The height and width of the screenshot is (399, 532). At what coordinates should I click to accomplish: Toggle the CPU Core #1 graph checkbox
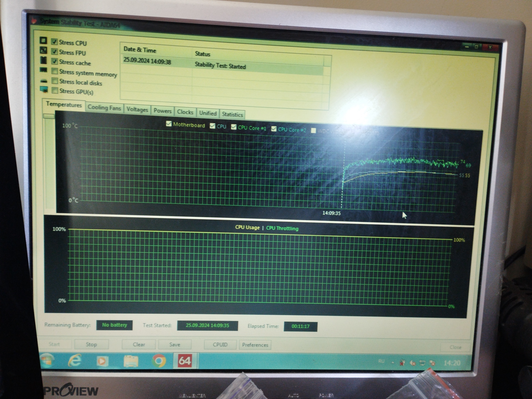coord(234,127)
